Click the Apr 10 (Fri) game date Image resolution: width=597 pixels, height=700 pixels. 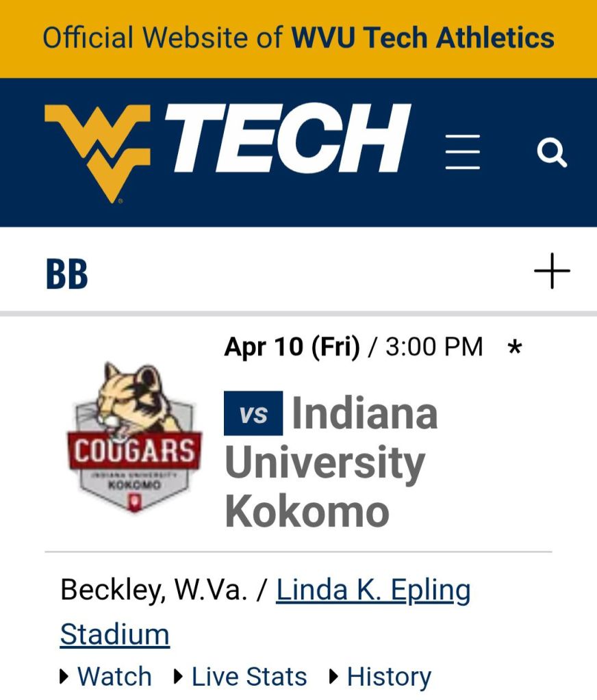[x=292, y=347]
